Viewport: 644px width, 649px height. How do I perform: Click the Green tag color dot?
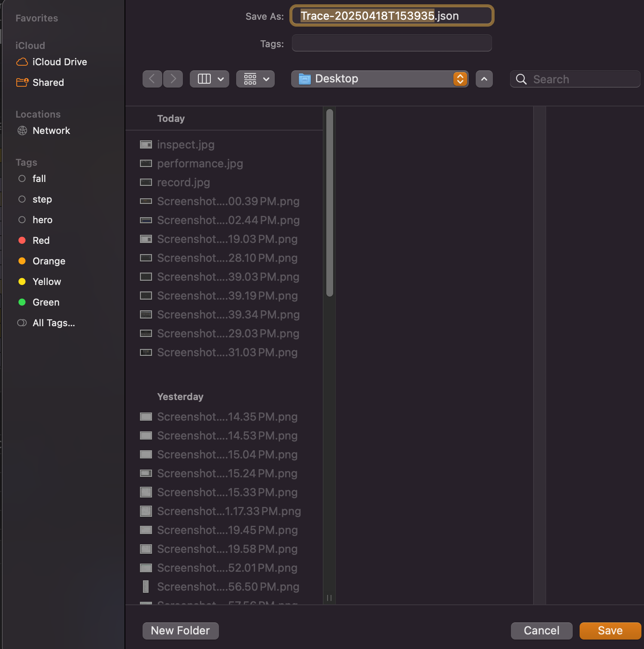pos(22,302)
